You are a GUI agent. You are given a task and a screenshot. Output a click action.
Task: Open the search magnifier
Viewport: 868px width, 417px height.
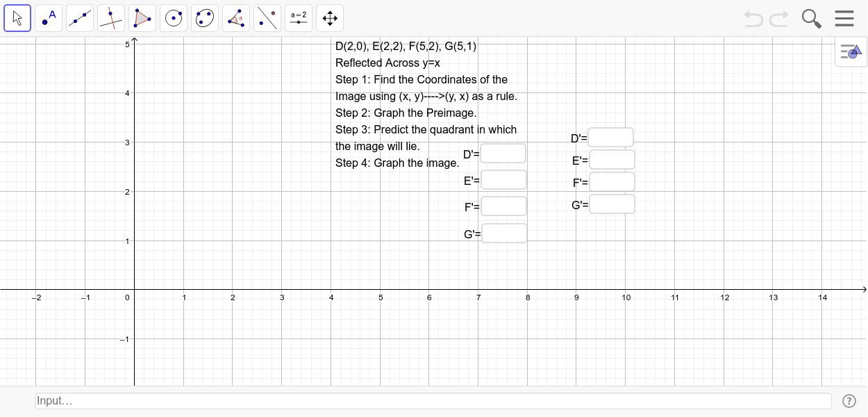811,19
